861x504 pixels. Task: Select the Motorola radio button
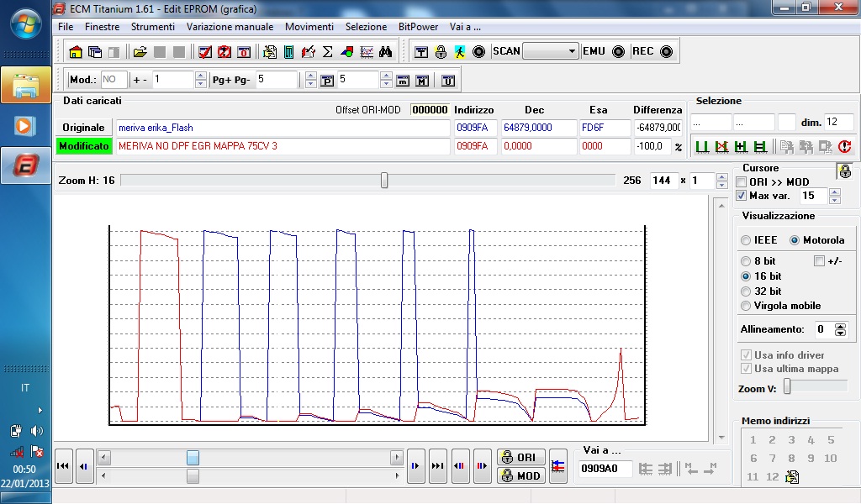coord(795,240)
